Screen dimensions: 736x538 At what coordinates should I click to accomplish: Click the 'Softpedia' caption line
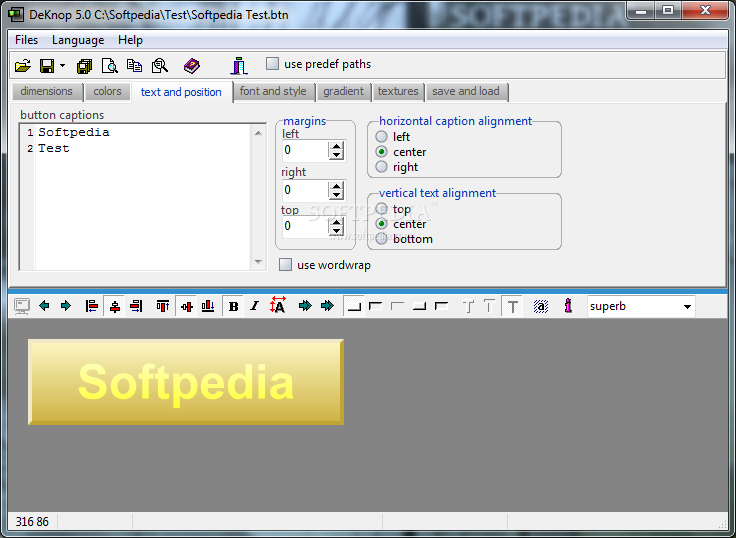74,132
